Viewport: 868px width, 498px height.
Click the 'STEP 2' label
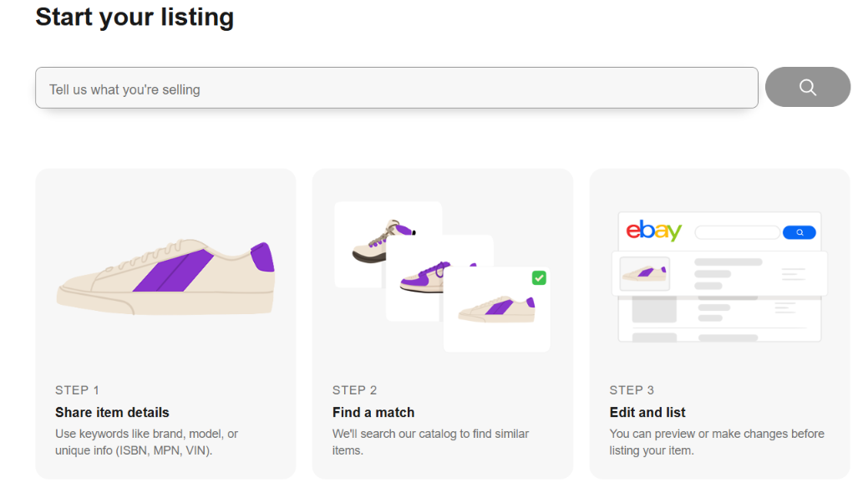(354, 390)
